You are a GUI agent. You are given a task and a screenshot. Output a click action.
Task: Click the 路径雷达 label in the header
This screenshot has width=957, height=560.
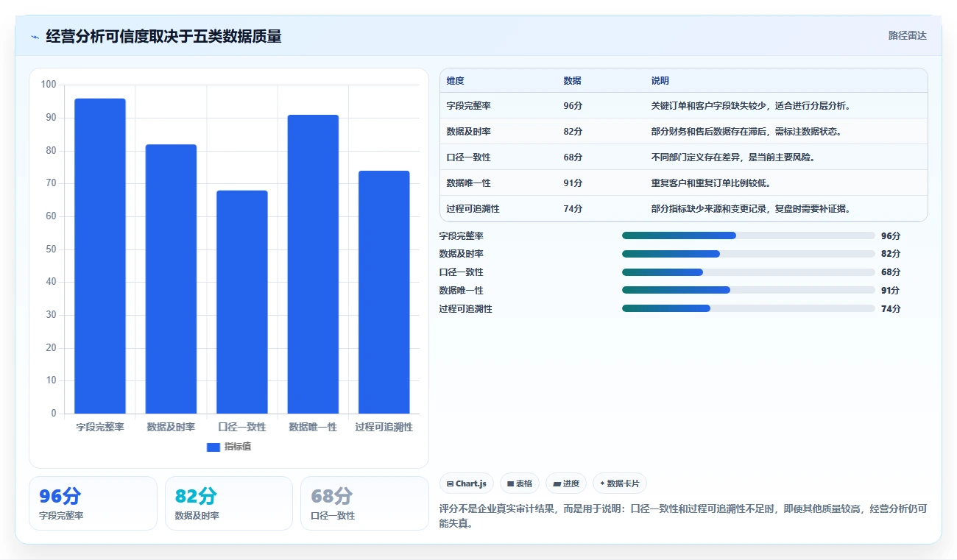[907, 35]
